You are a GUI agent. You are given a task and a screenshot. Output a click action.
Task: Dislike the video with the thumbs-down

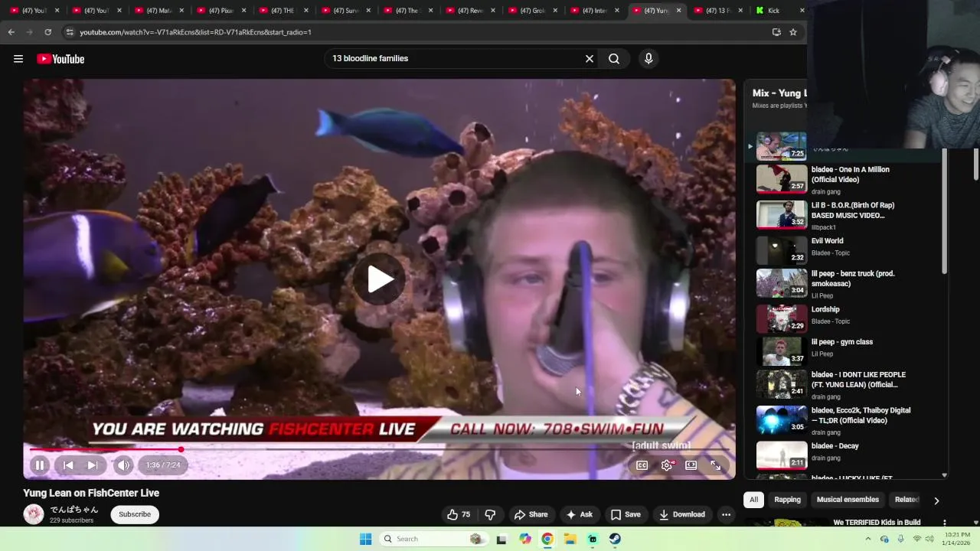pyautogui.click(x=490, y=514)
